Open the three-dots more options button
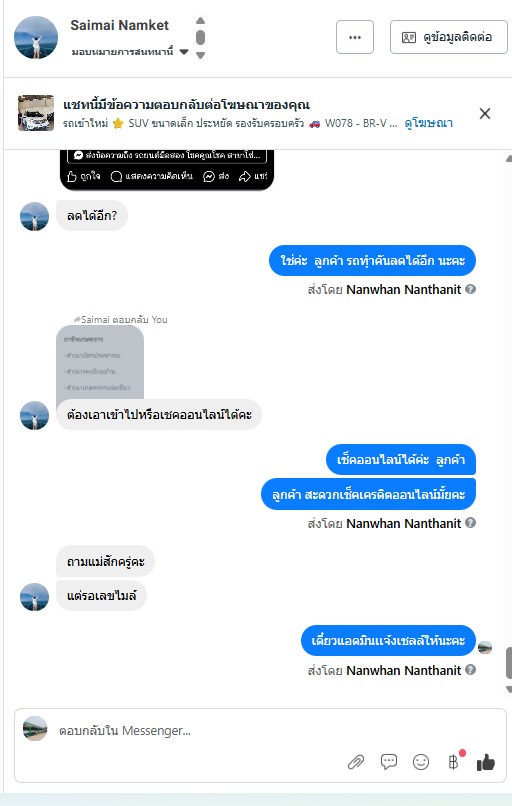Screen dimensions: 512x806 [x=355, y=37]
